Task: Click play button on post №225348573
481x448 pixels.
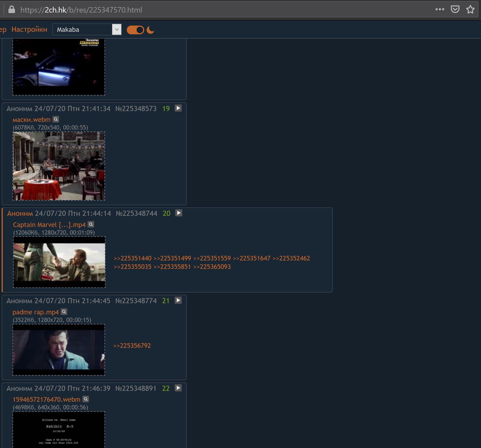Action: tap(178, 108)
